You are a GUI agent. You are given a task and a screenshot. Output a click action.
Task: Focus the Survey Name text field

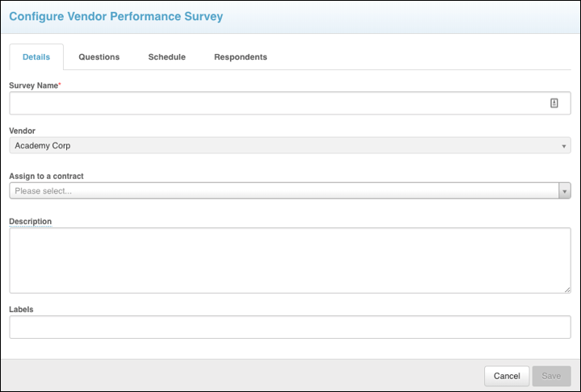(274, 103)
